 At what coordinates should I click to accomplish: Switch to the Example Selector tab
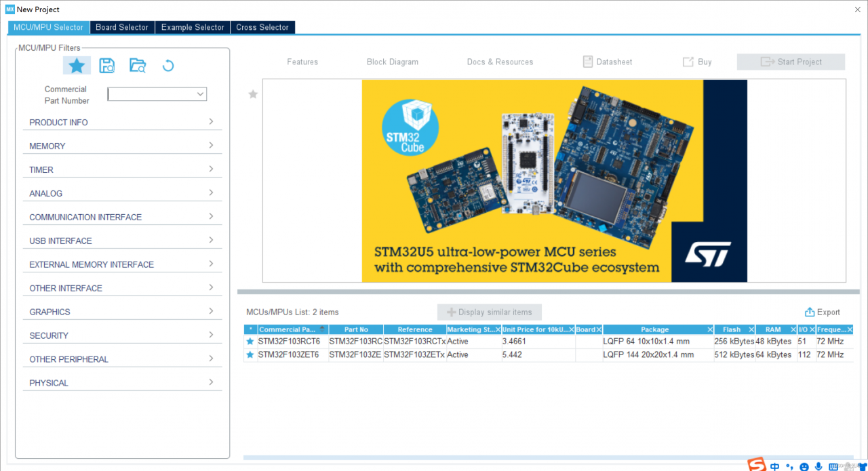tap(193, 27)
